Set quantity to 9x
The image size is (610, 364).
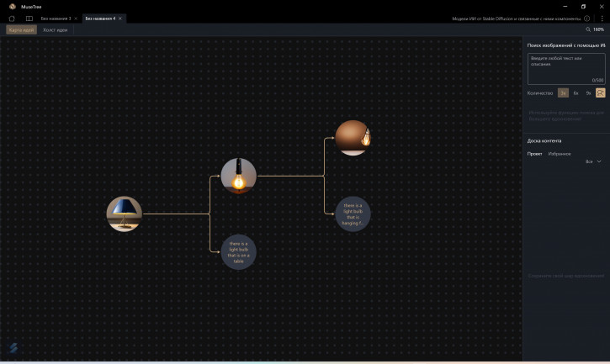pyautogui.click(x=588, y=93)
